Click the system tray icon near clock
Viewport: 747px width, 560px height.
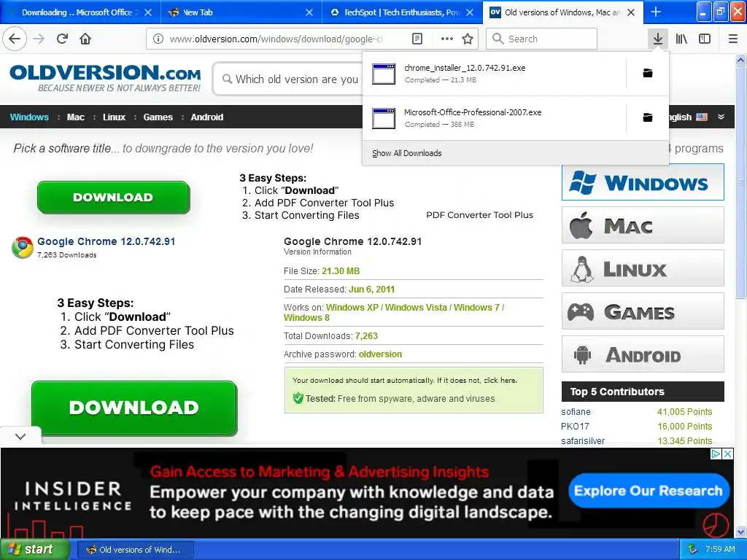[693, 549]
